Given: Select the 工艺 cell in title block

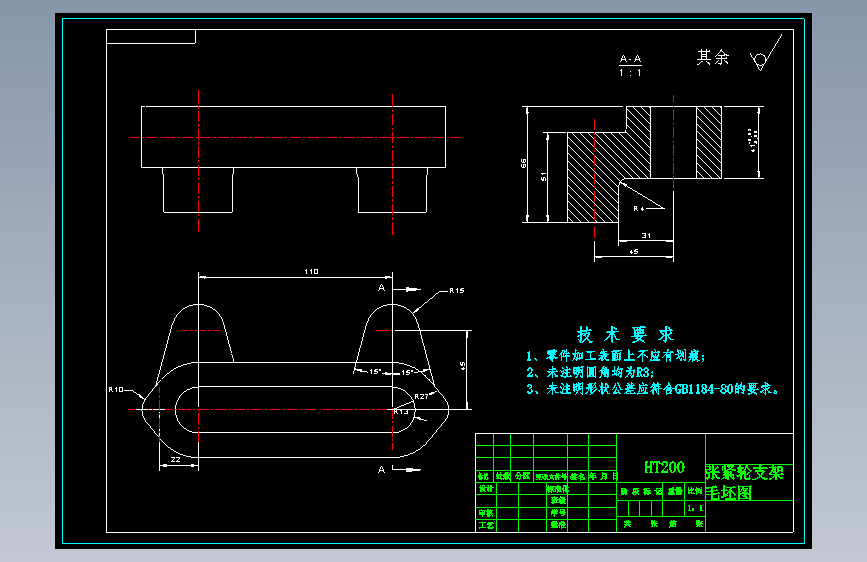Looking at the screenshot, I should [486, 525].
